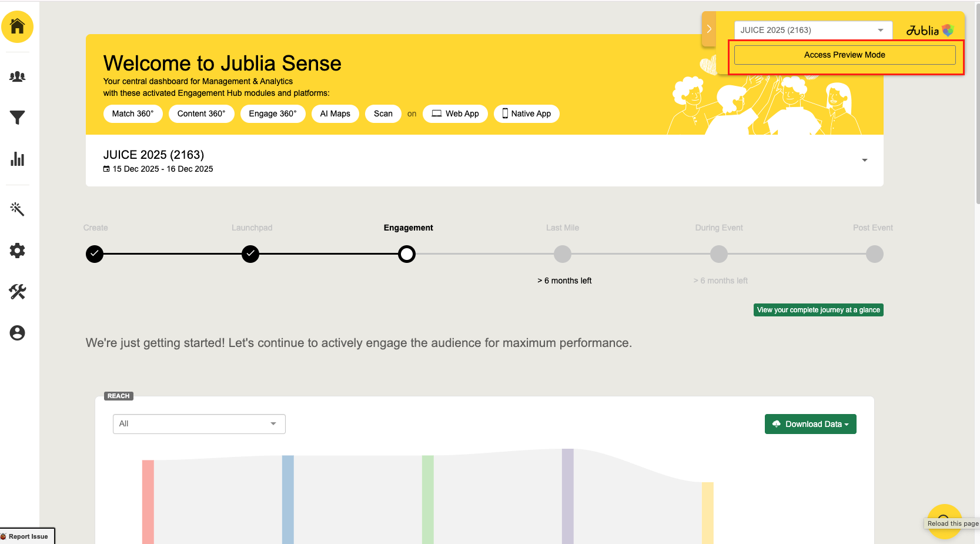Open the Home dashboard icon

click(x=17, y=26)
